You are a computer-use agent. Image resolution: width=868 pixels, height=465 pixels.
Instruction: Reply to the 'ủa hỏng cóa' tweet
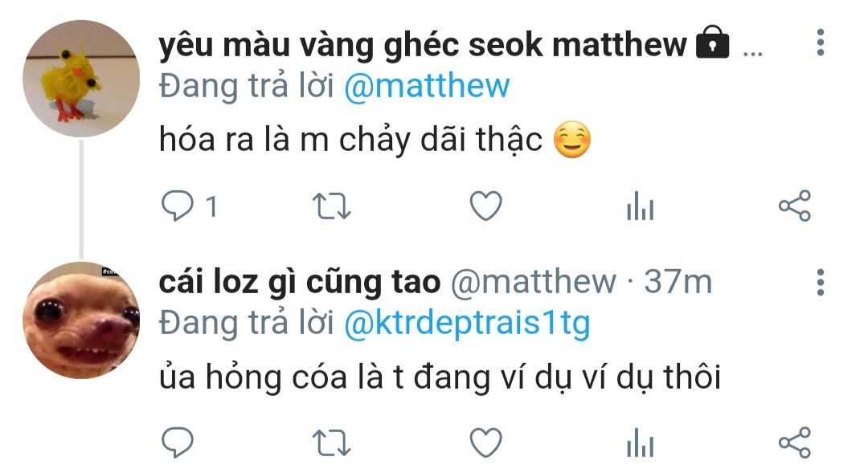[177, 443]
